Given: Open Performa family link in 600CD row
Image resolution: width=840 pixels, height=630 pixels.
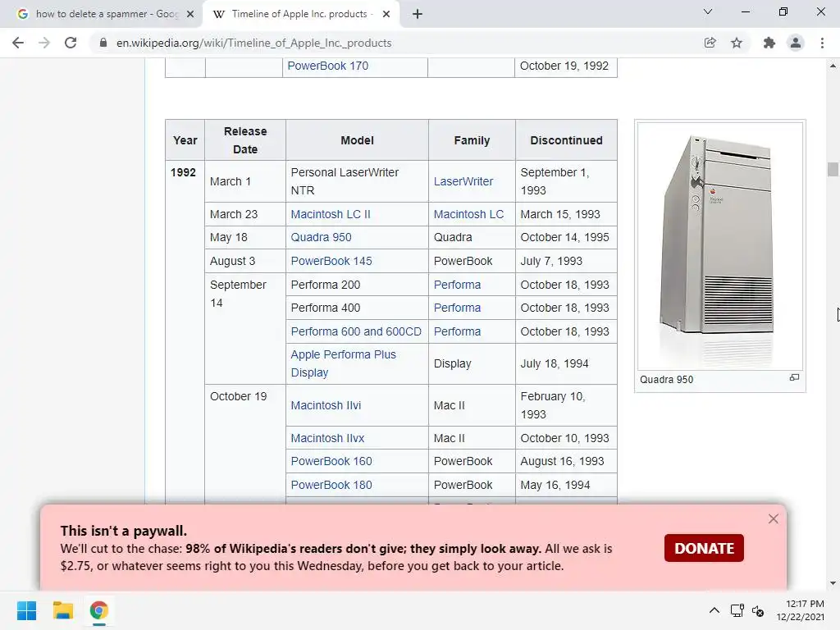Looking at the screenshot, I should click(458, 331).
